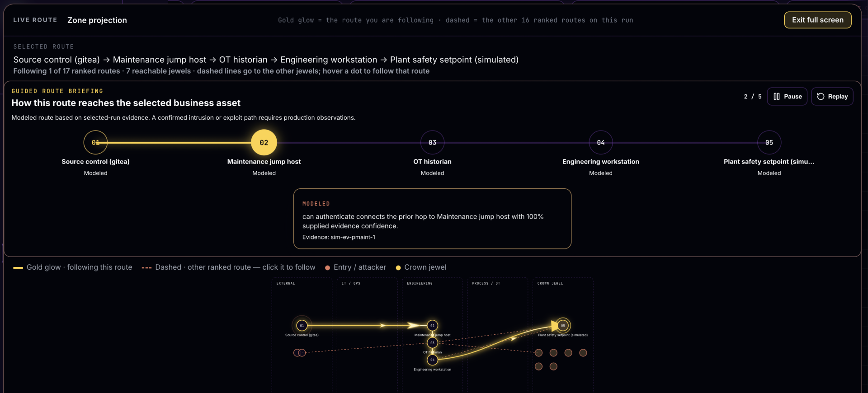This screenshot has width=868, height=393.
Task: Go to briefing step circle 03
Action: click(x=432, y=142)
